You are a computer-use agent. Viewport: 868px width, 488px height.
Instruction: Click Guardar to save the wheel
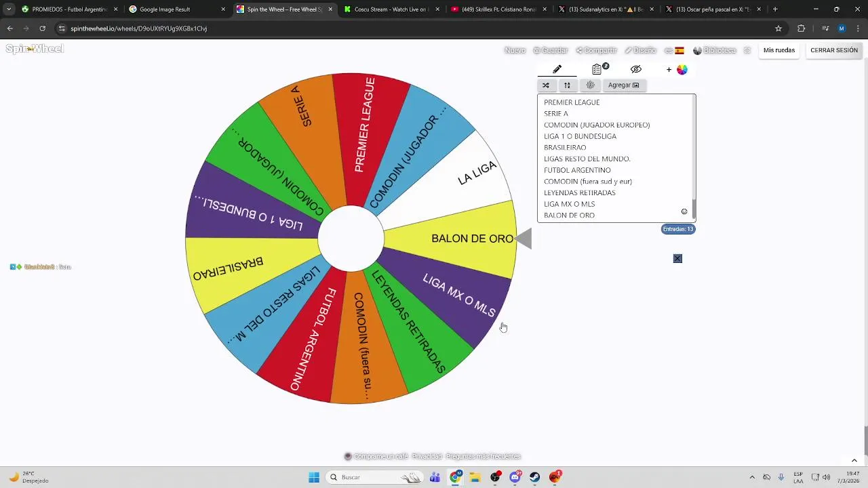[x=550, y=50]
